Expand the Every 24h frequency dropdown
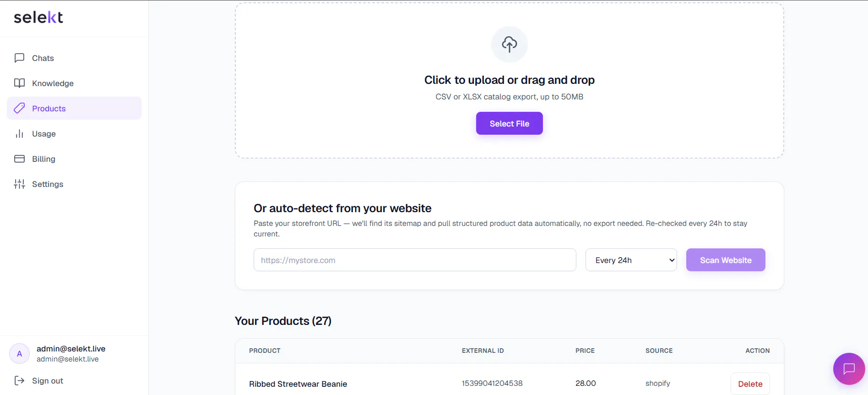This screenshot has width=868, height=395. [x=631, y=260]
